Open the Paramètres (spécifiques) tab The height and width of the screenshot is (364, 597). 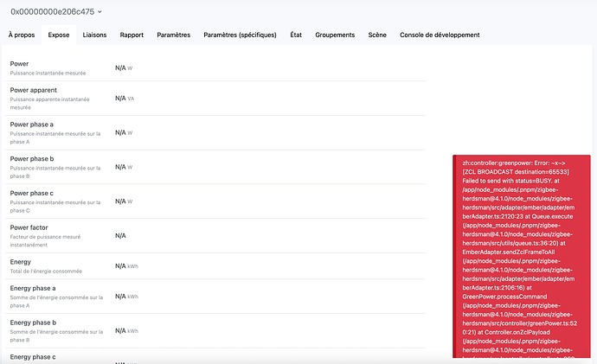(x=240, y=35)
